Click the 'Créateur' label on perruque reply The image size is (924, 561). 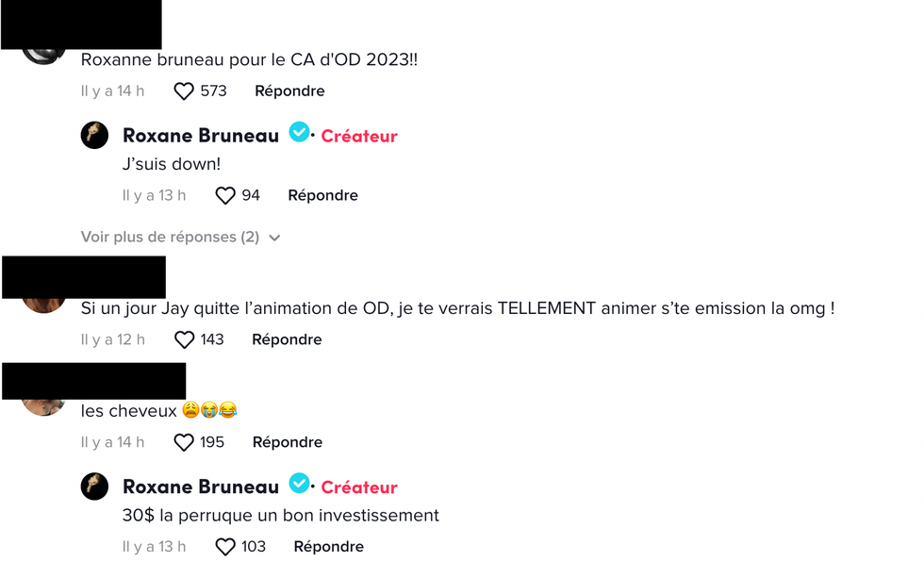[359, 487]
